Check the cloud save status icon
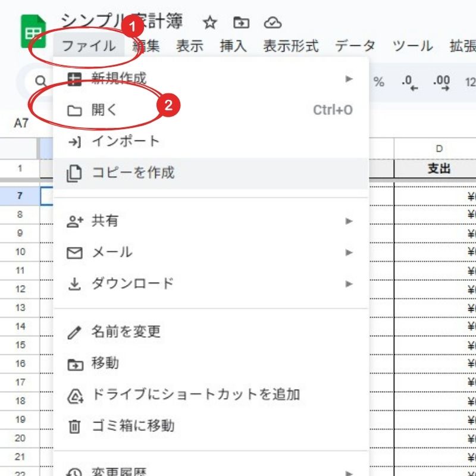Viewport: 476px width, 476px height. (x=273, y=23)
